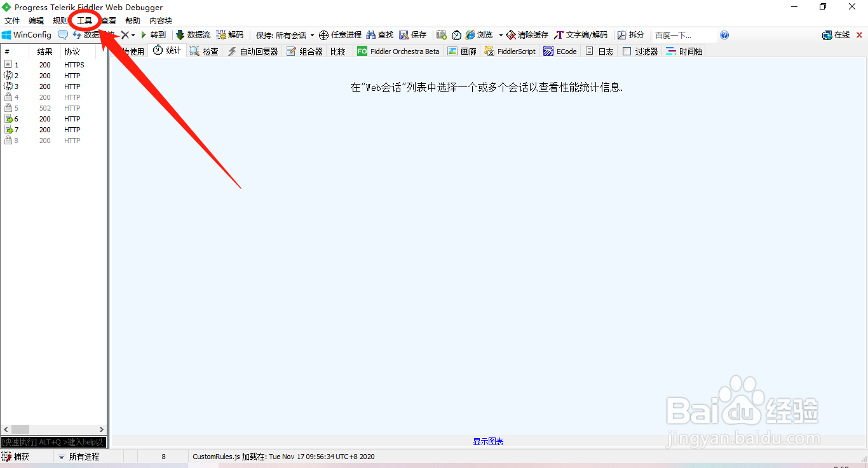Viewport: 868px width, 468px height.
Task: Click the 查找 binoculars find button
Action: [x=380, y=35]
